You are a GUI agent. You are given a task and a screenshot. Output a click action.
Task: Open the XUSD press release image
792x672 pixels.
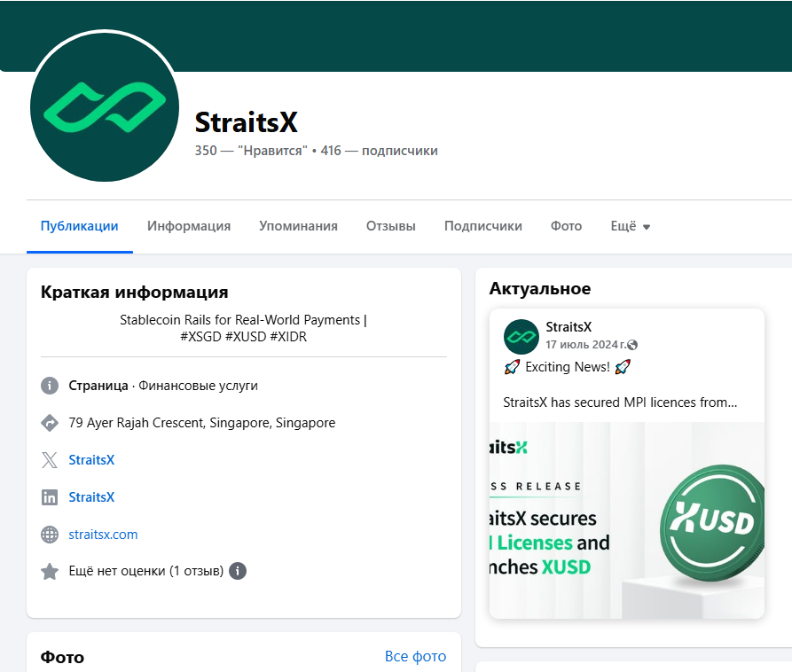coord(627,520)
